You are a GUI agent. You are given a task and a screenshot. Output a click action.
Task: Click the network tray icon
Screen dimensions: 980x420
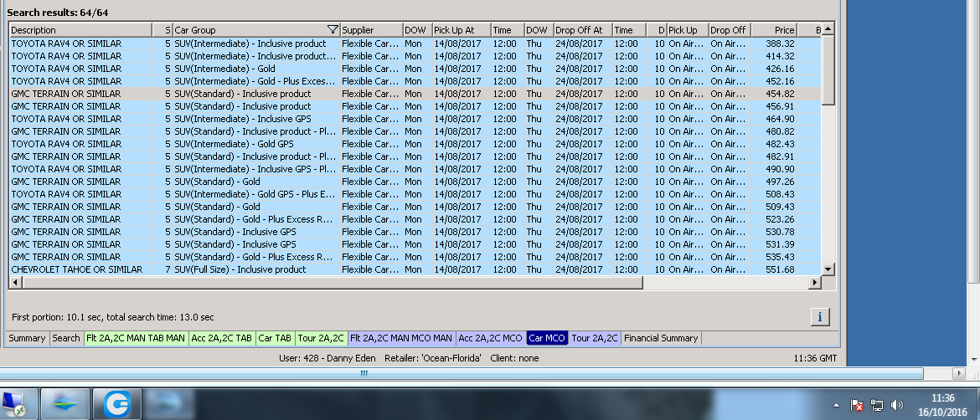(876, 405)
